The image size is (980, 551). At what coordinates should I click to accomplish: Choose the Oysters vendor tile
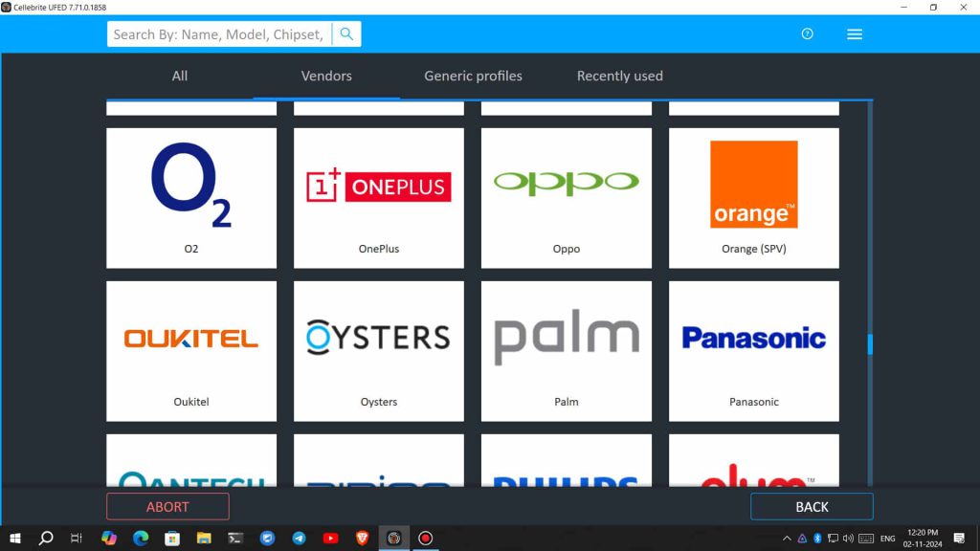pyautogui.click(x=379, y=351)
